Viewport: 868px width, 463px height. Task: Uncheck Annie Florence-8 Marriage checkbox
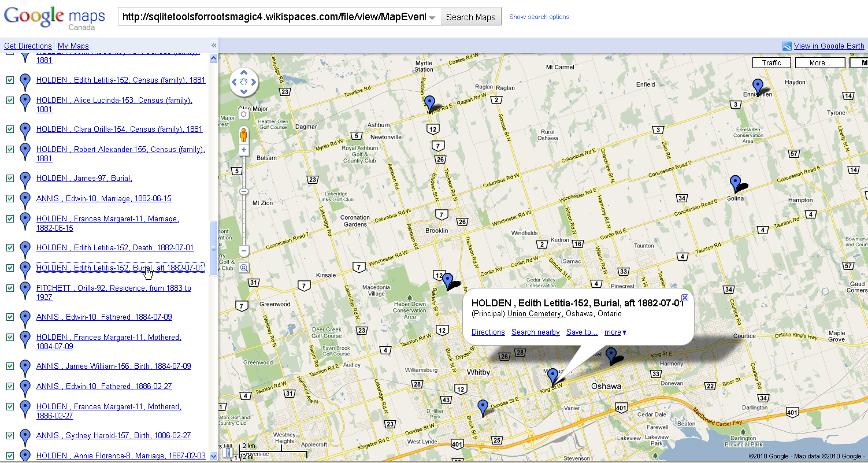[x=10, y=456]
